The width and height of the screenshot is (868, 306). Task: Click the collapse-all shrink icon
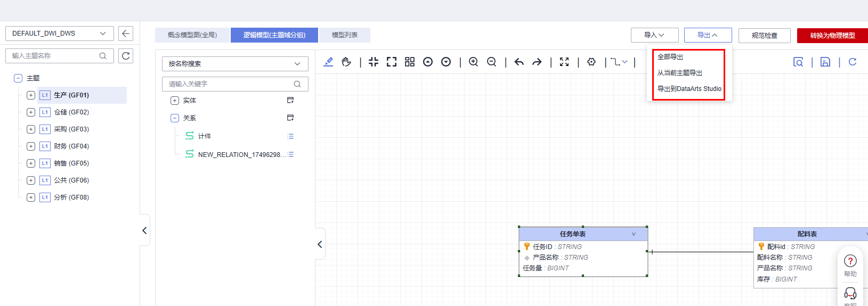374,62
